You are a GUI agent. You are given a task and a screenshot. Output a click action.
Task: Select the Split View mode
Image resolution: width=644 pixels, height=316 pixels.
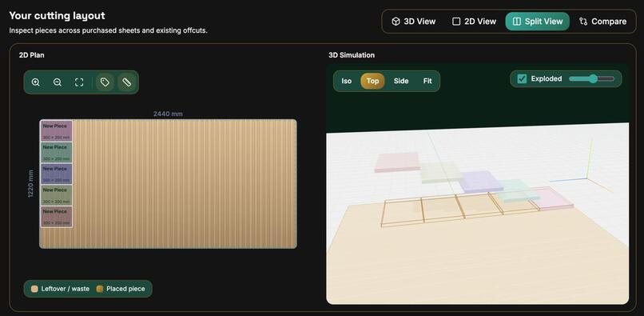tap(538, 22)
